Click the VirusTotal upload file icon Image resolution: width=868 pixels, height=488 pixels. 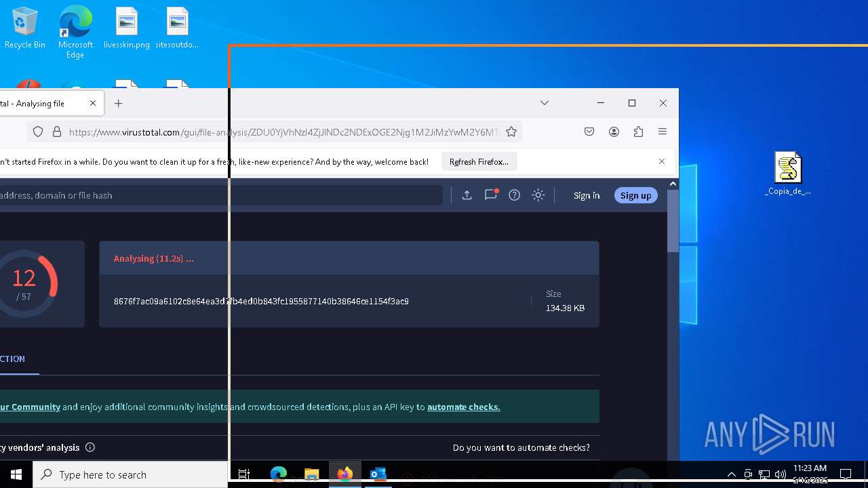click(467, 195)
